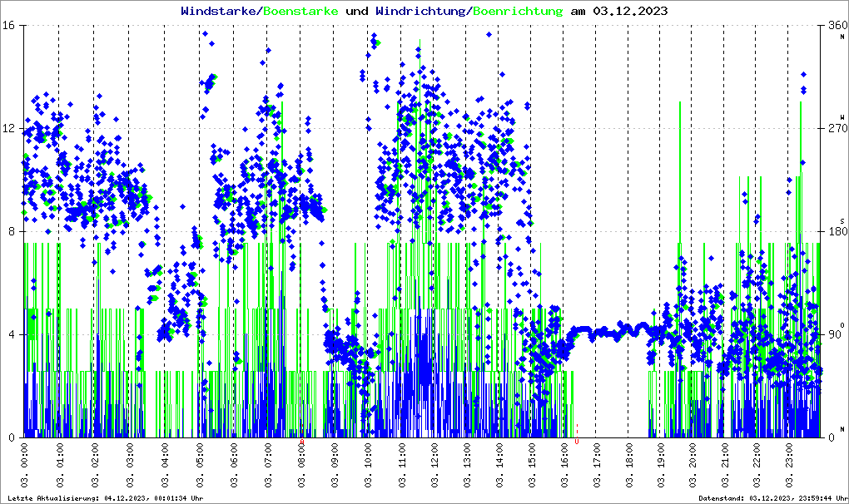Click the date '03.12.2023' in the title
849x504 pixels.
point(629,11)
